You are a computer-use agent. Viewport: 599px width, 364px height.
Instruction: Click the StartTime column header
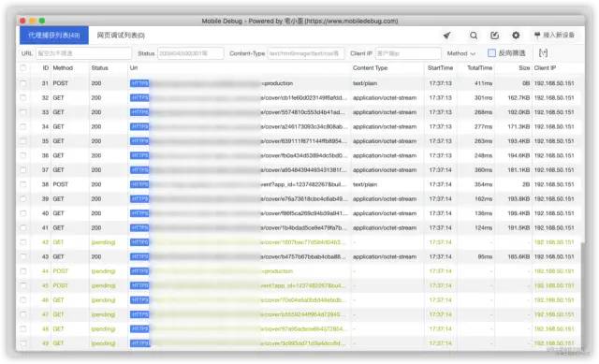440,68
